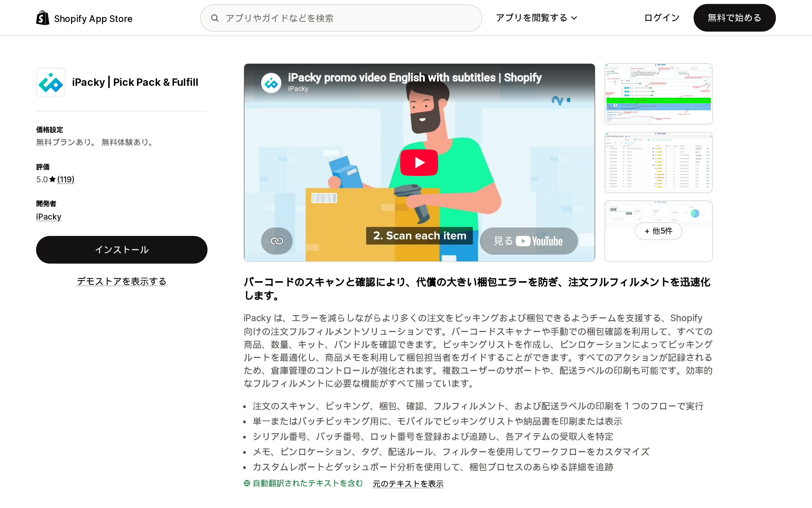Viewport: 812px width, 508px height.
Task: Click the Shopify App Store text logo
Action: click(x=93, y=18)
